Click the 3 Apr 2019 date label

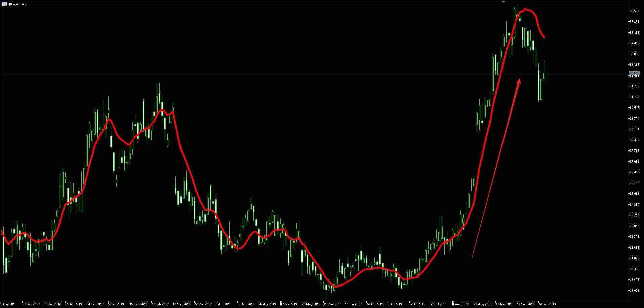(x=224, y=304)
